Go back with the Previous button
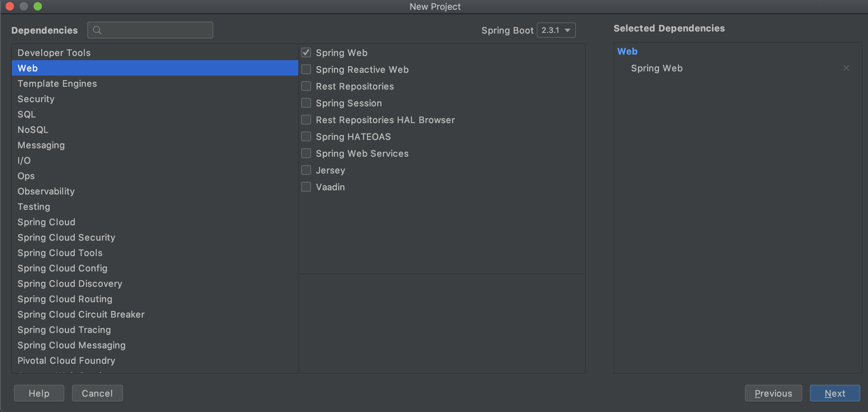 [x=773, y=393]
